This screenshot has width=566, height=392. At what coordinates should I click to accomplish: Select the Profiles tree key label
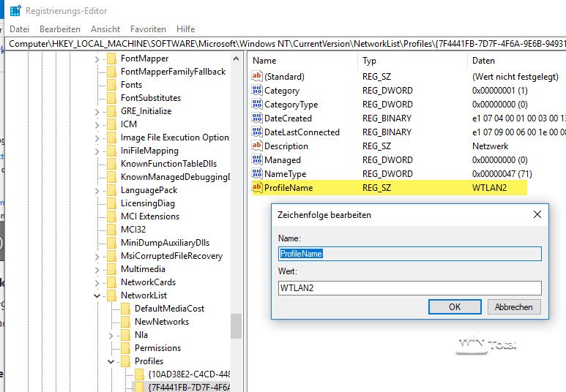[149, 361]
